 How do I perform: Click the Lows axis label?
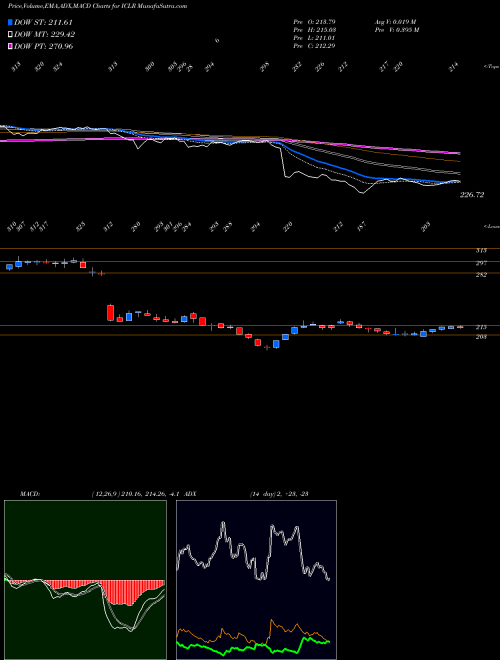491,226
